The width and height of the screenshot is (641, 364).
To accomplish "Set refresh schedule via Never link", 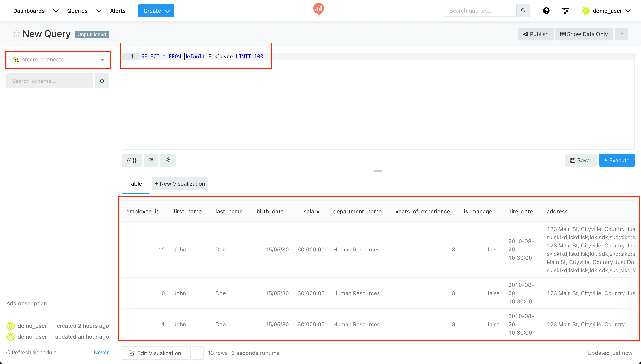I will point(101,352).
